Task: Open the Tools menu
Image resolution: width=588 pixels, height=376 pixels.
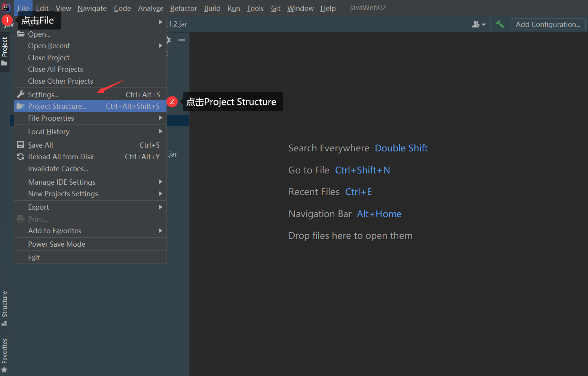Action: point(255,8)
